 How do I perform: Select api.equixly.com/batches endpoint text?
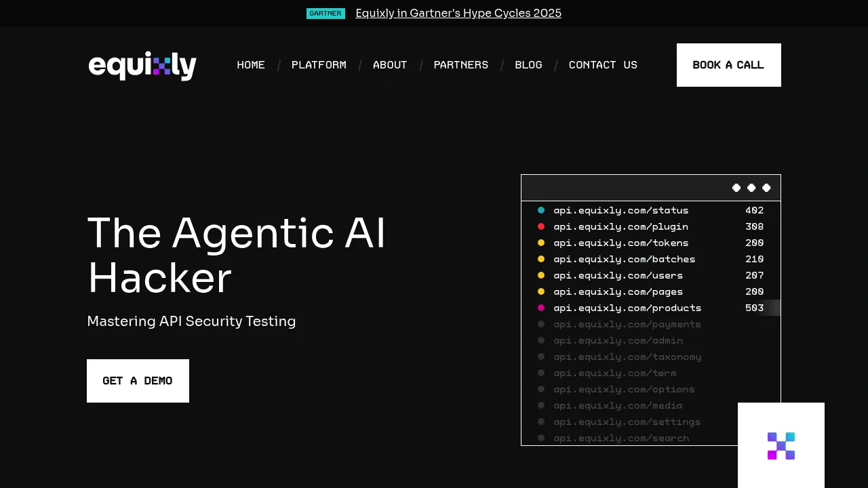[625, 259]
